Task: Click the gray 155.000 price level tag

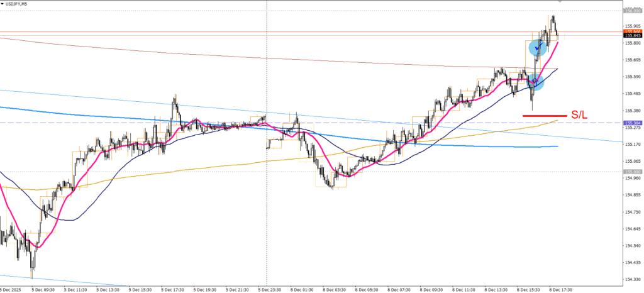Action: coord(632,172)
